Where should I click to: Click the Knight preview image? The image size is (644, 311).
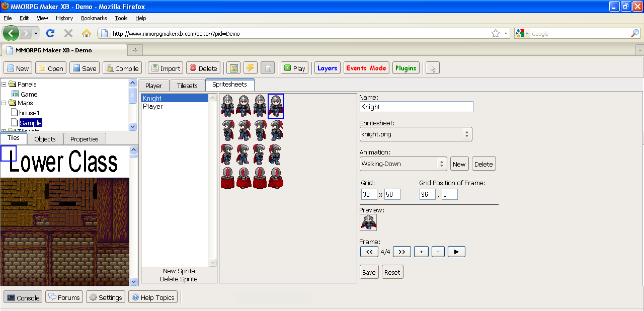368,222
